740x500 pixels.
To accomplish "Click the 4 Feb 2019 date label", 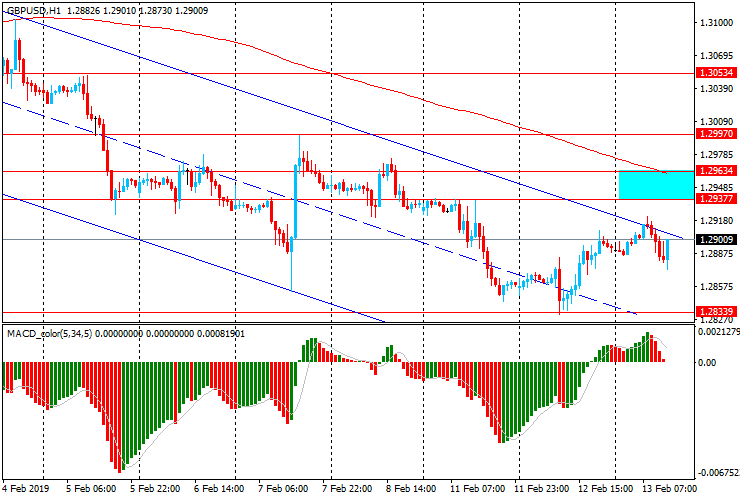I will coord(28,490).
